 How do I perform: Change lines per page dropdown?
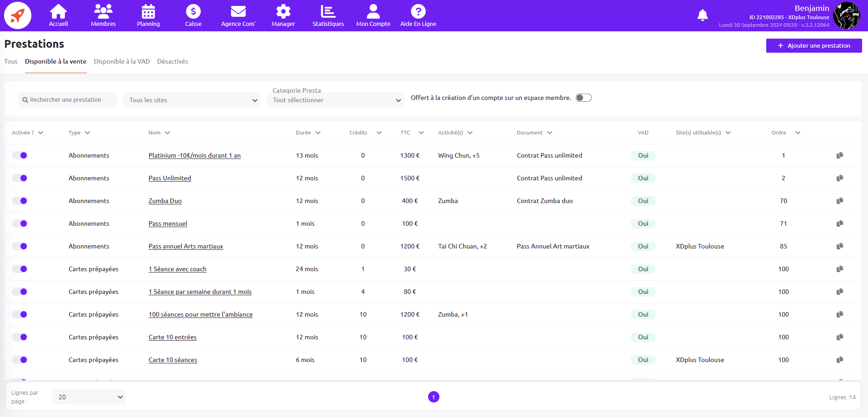pyautogui.click(x=89, y=397)
